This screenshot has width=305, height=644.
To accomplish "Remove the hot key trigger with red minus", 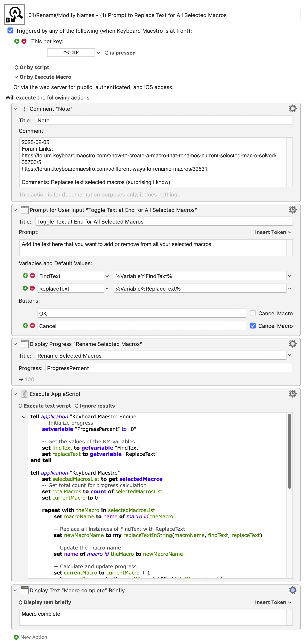I will (x=24, y=41).
